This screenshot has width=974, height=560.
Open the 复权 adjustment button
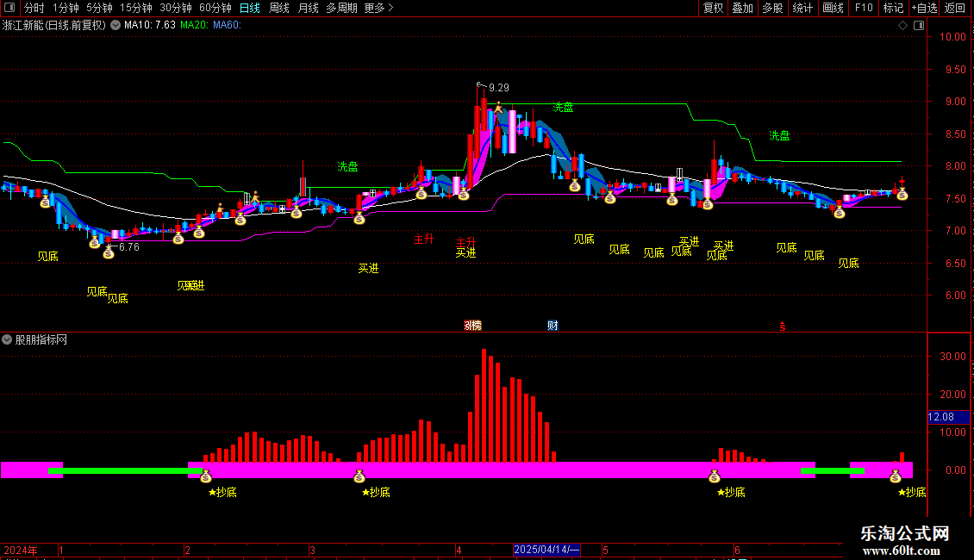pyautogui.click(x=713, y=8)
